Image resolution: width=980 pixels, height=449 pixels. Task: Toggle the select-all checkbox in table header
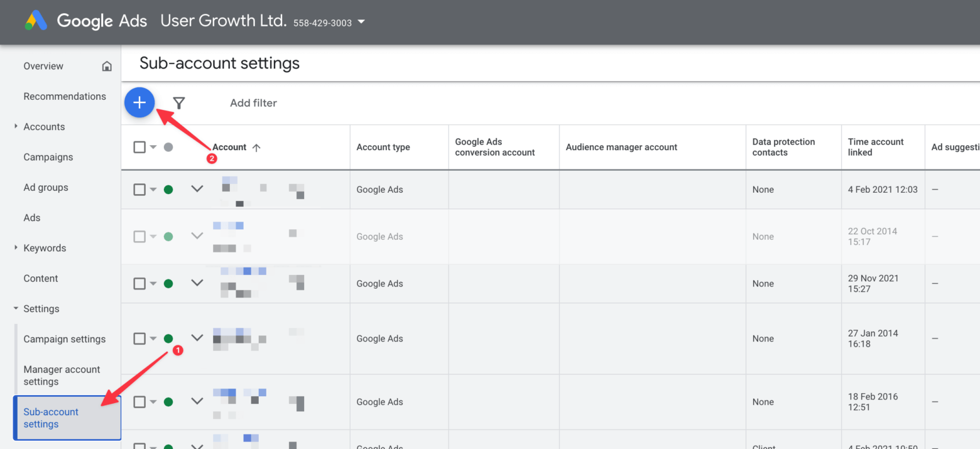pos(139,148)
